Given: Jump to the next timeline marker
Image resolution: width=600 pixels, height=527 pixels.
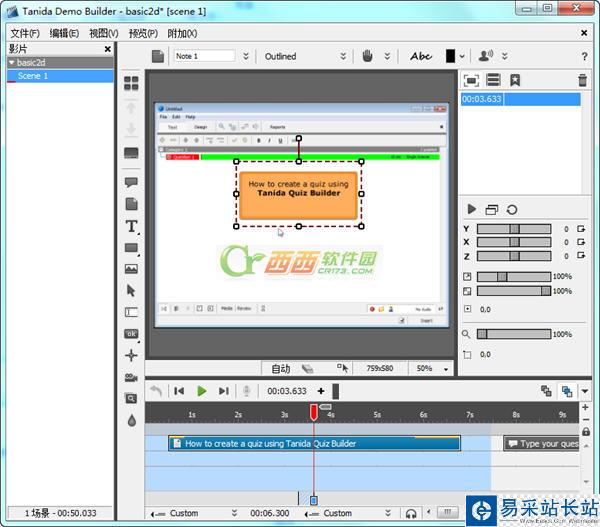Looking at the screenshot, I should tap(224, 391).
